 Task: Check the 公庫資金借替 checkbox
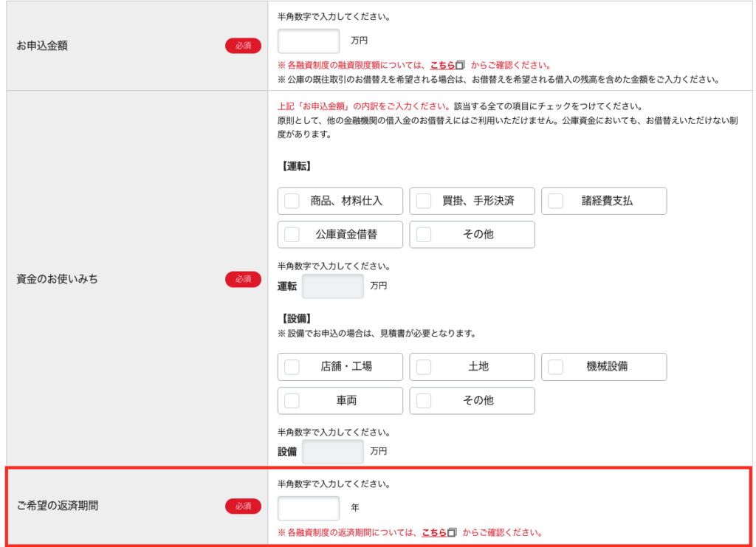pyautogui.click(x=292, y=235)
